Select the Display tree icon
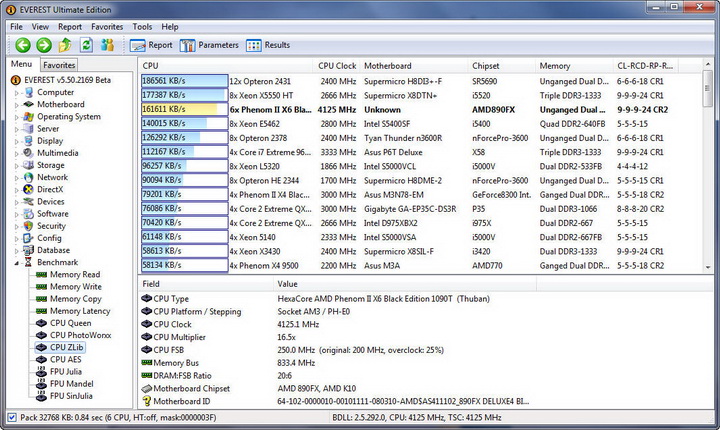The height and width of the screenshot is (430, 720). tap(28, 141)
